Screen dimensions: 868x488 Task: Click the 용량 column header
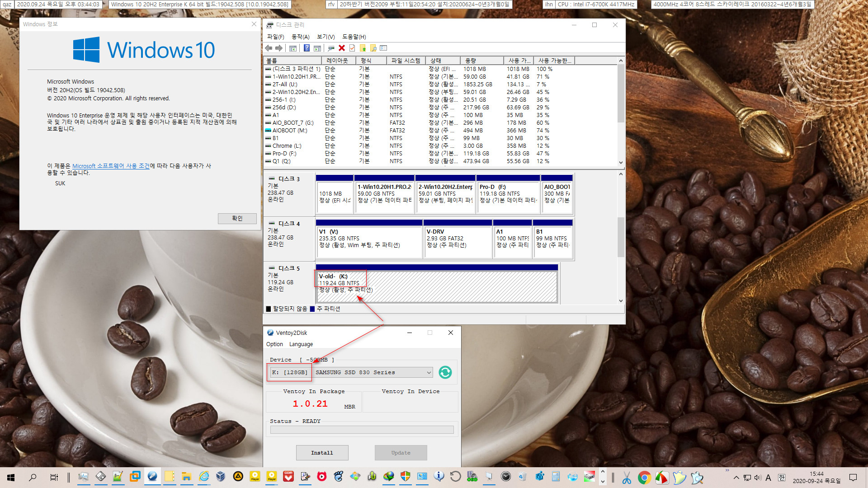482,61
